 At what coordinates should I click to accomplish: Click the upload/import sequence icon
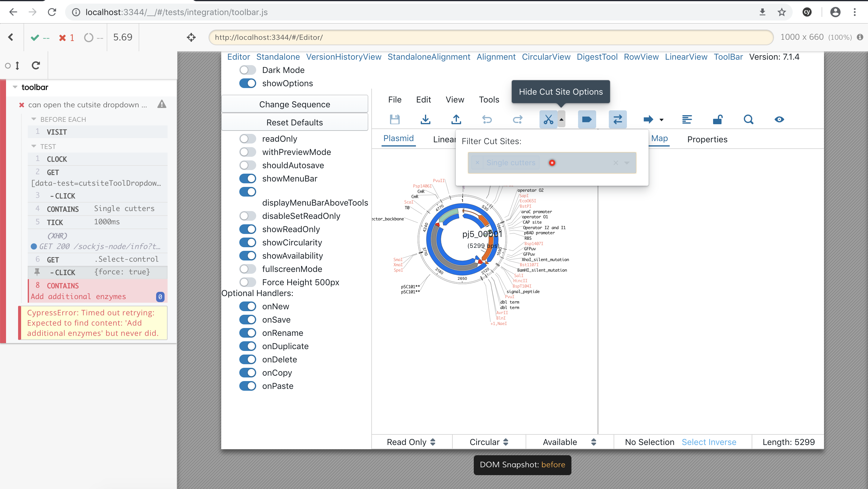coord(456,119)
